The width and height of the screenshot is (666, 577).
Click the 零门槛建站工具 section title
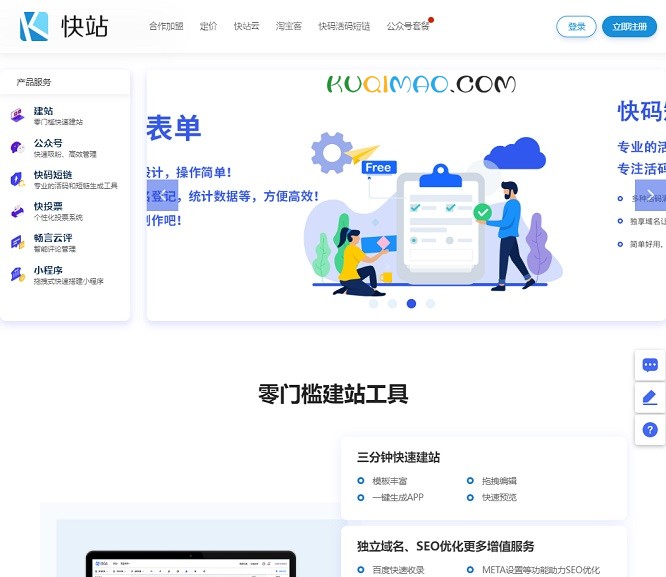pos(333,394)
